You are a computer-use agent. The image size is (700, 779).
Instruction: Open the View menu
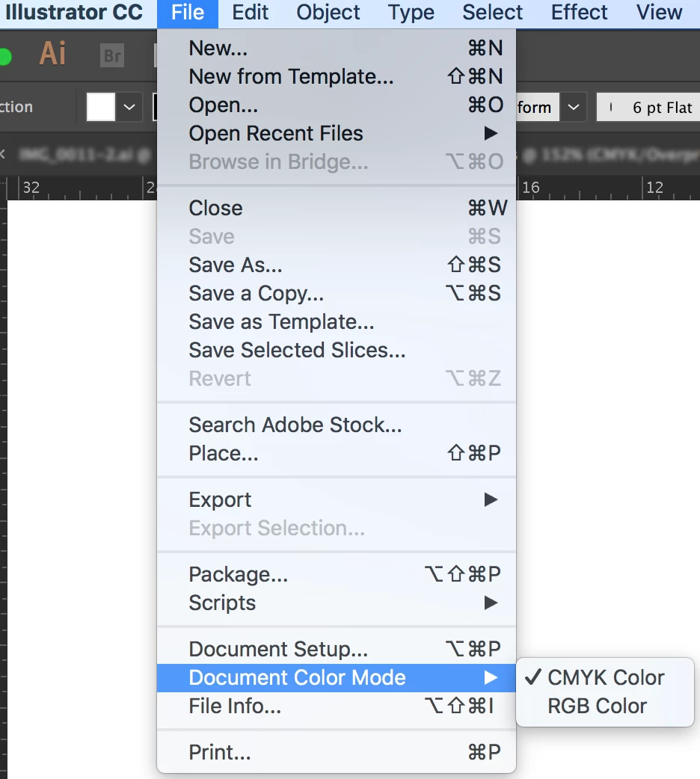click(659, 13)
